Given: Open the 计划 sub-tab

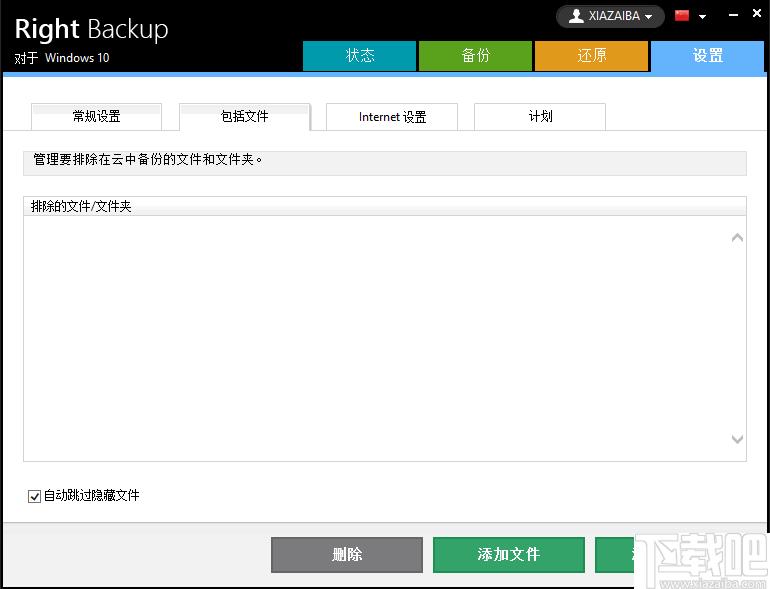Looking at the screenshot, I should pyautogui.click(x=540, y=116).
